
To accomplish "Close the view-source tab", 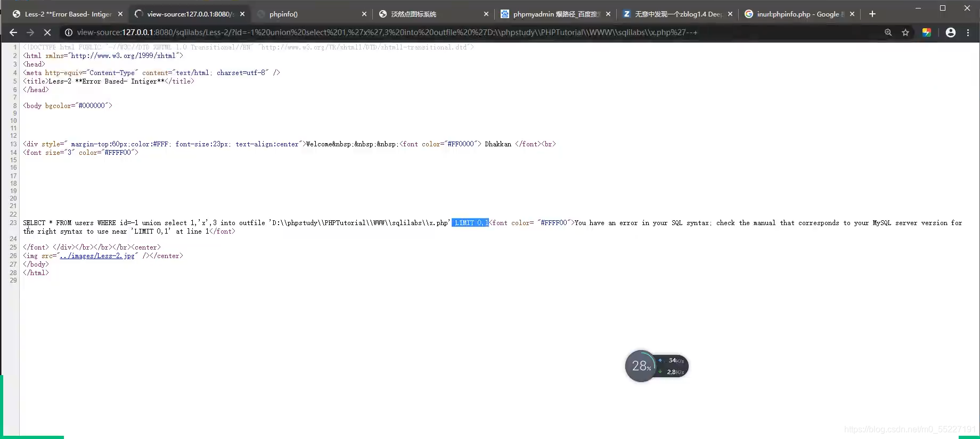I will [242, 14].
